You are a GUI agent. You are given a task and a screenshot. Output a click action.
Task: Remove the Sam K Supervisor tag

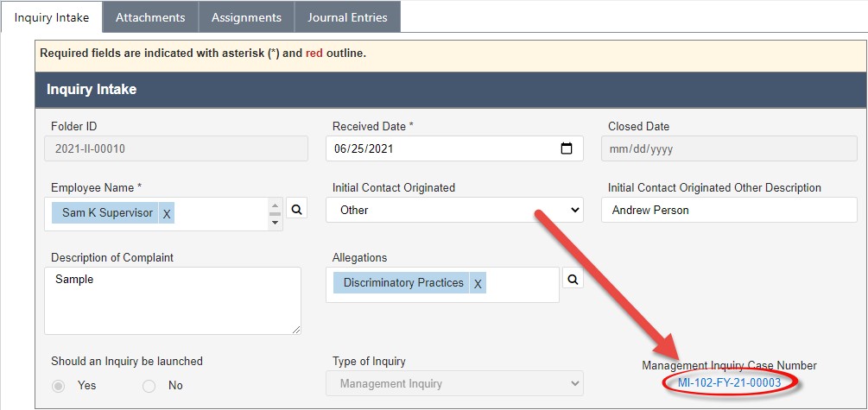167,213
